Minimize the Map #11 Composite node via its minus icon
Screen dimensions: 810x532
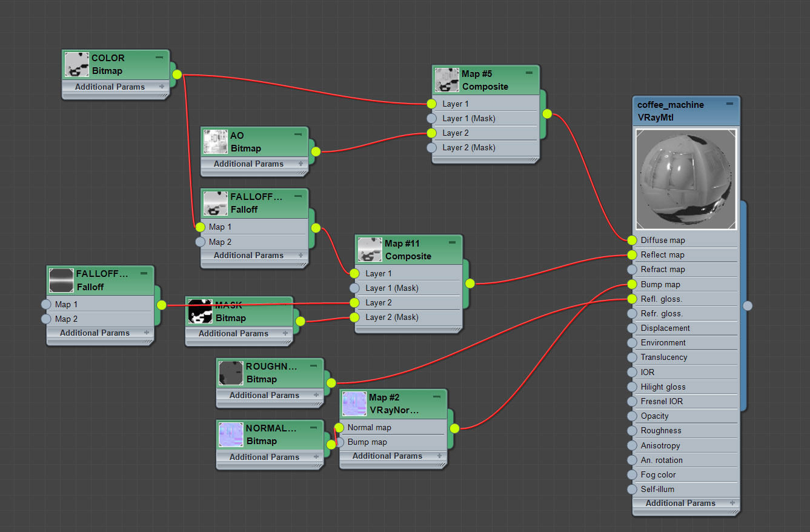click(452, 242)
